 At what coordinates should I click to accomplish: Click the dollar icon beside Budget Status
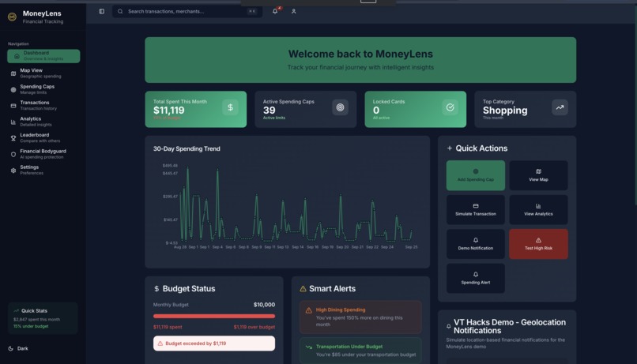click(156, 288)
